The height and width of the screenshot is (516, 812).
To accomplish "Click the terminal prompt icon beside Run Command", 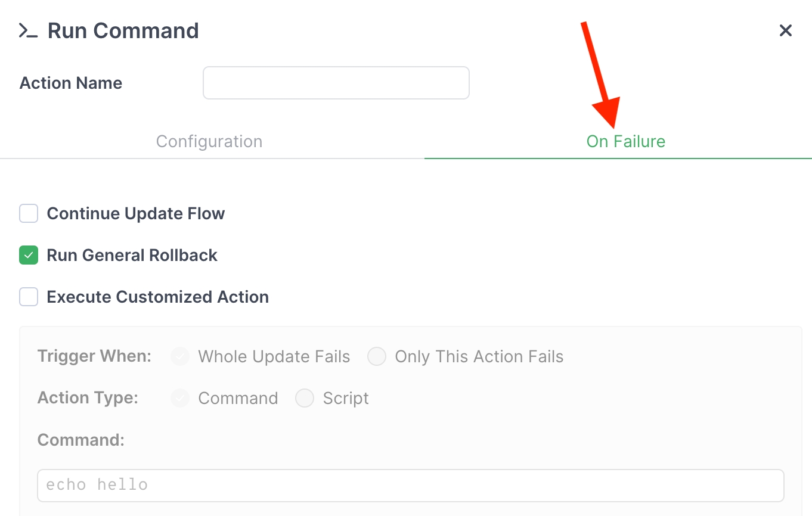I will [28, 31].
